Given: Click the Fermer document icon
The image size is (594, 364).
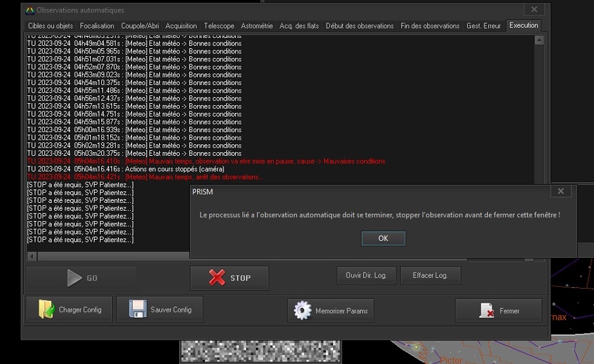Looking at the screenshot, I should (x=486, y=311).
